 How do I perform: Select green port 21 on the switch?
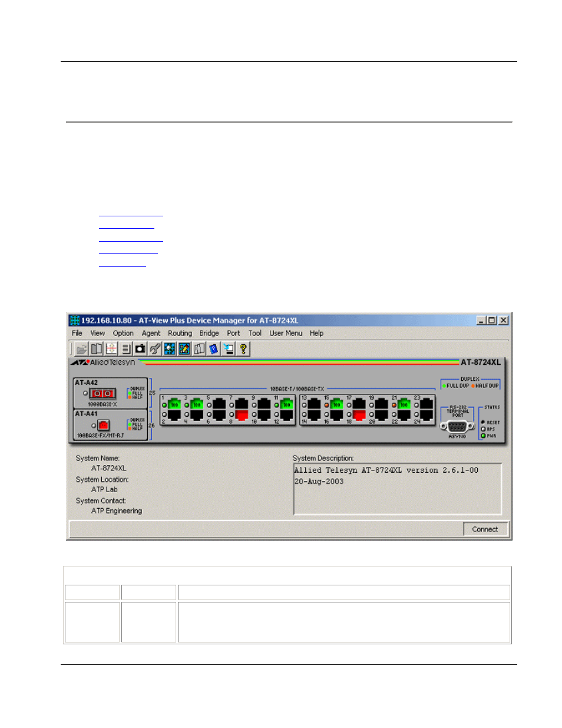pos(404,404)
